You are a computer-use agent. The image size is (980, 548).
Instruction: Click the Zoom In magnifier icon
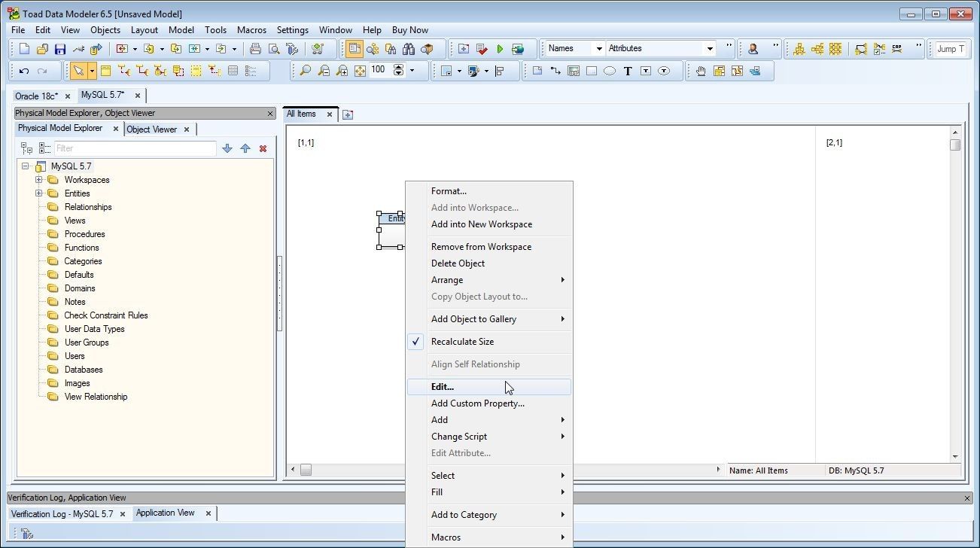click(342, 71)
